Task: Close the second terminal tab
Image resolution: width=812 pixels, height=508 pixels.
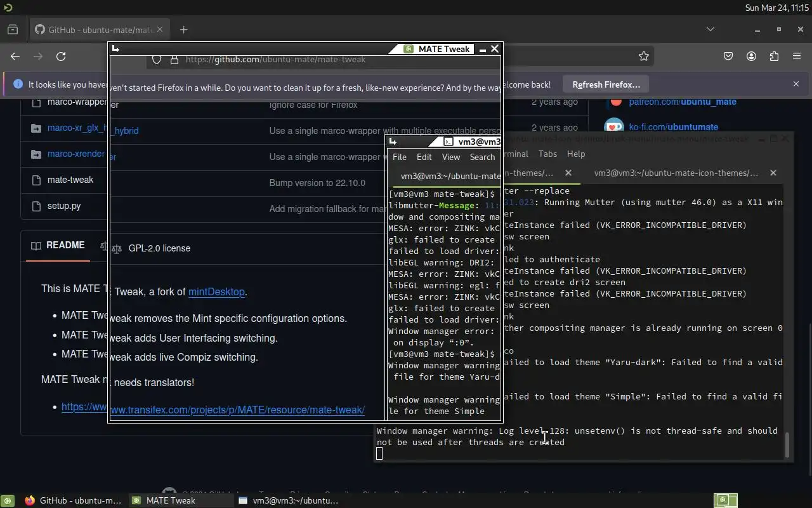Action: coord(773,173)
